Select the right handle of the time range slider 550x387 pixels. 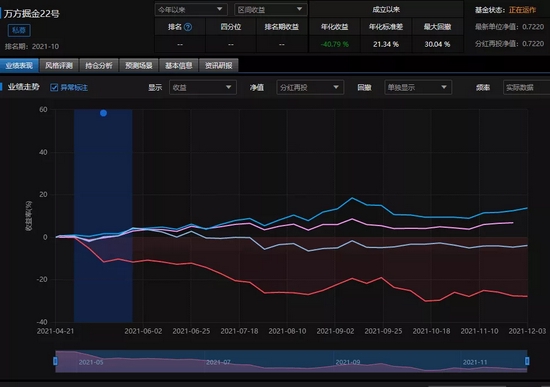(527, 361)
